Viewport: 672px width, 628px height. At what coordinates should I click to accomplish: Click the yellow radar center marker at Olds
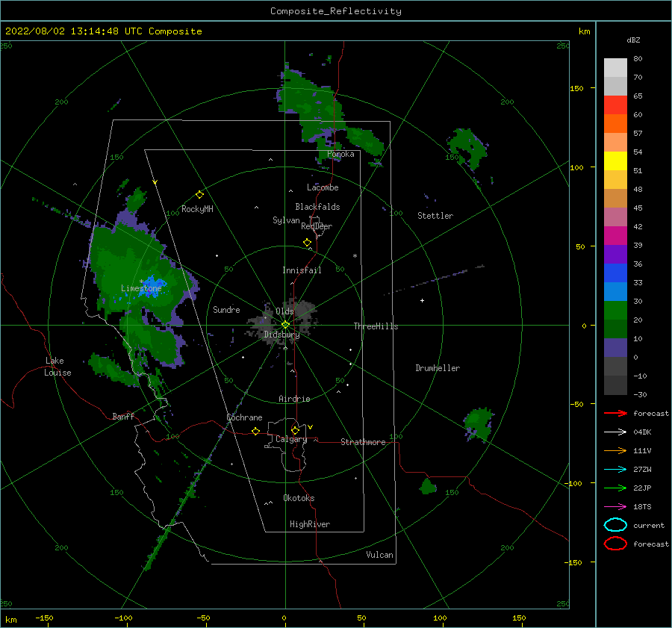(285, 325)
